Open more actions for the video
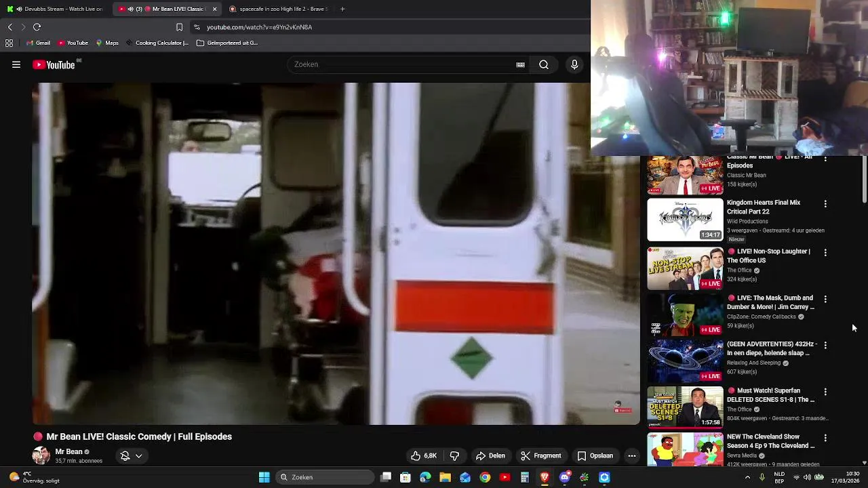The image size is (868, 488). click(x=631, y=455)
